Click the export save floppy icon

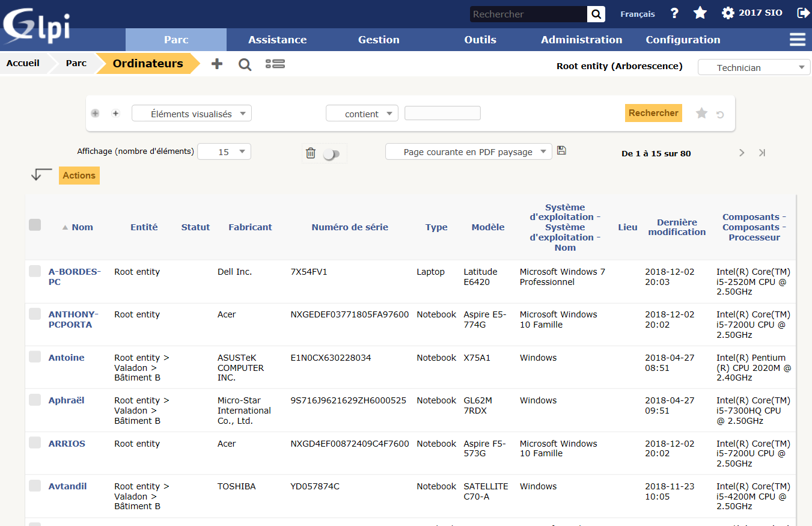click(561, 150)
